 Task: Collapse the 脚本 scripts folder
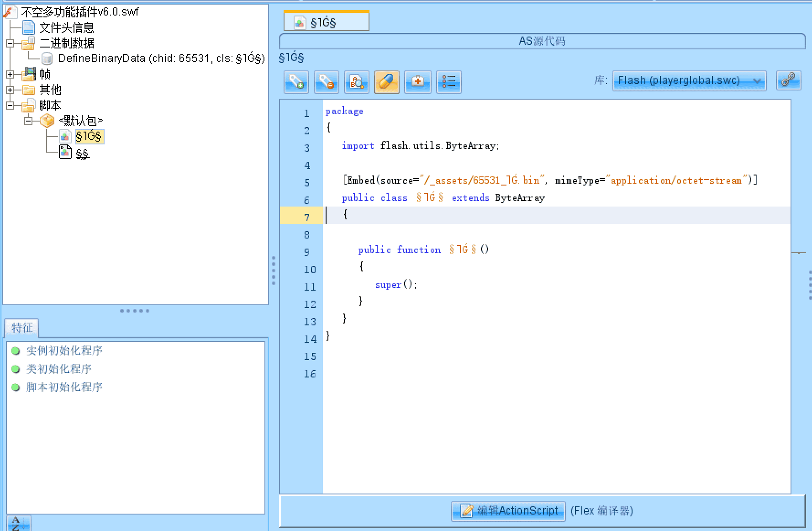point(10,106)
